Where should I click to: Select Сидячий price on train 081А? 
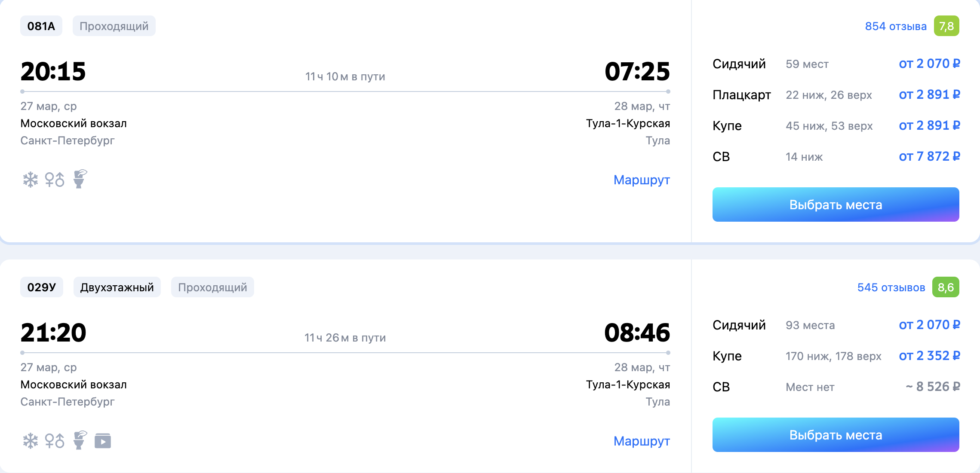(929, 64)
